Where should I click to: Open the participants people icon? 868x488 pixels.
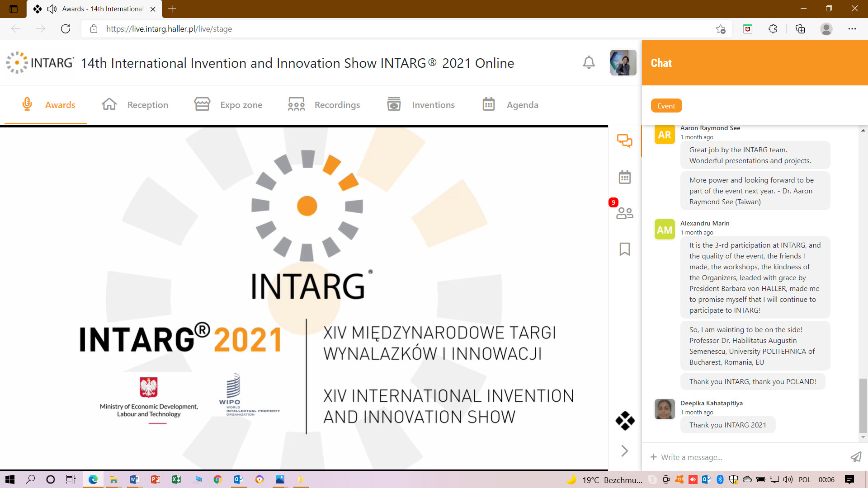pos(625,213)
